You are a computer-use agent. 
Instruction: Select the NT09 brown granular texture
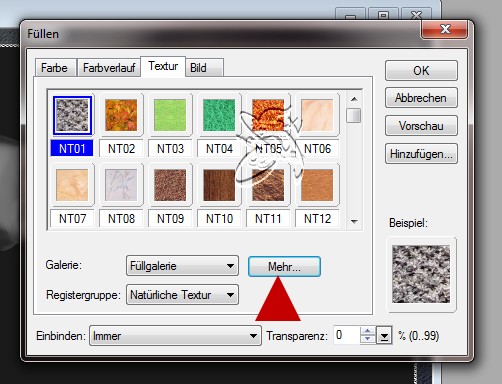click(x=170, y=185)
